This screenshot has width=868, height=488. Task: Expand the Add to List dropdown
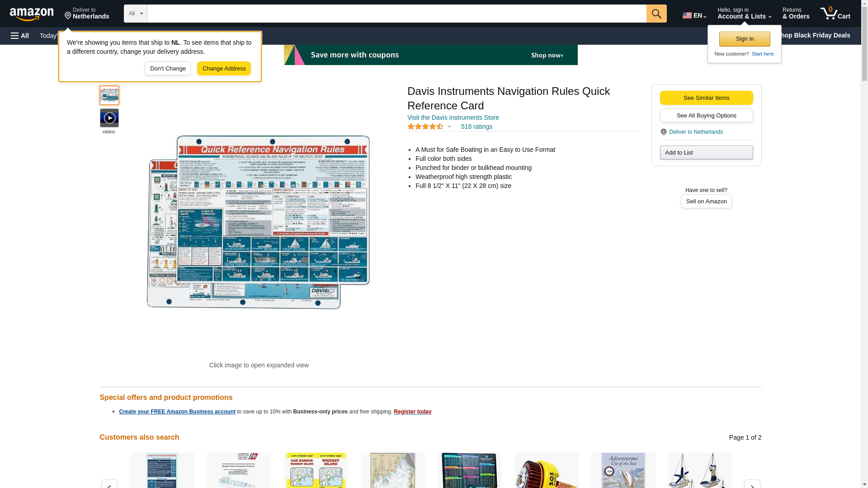point(706,153)
